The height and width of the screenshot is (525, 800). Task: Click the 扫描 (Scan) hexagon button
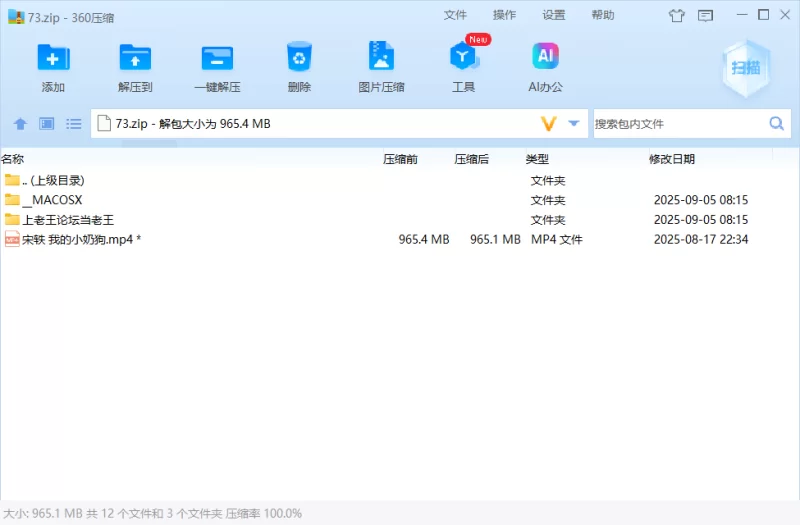click(746, 68)
